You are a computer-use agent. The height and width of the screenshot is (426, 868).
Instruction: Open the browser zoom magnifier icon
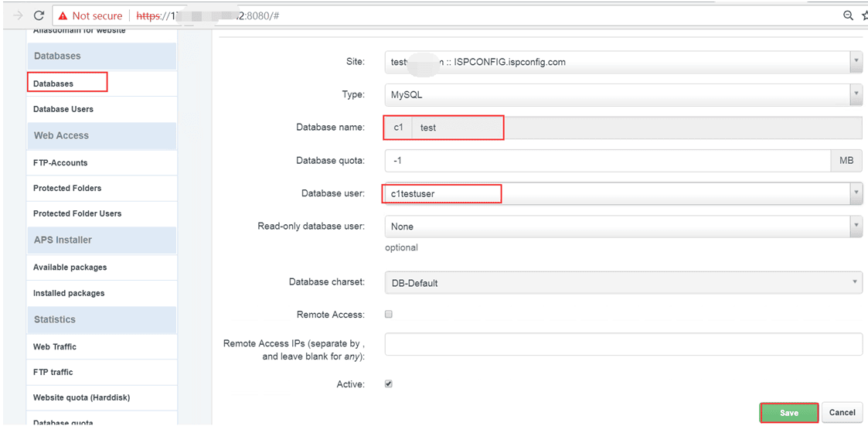(x=848, y=15)
